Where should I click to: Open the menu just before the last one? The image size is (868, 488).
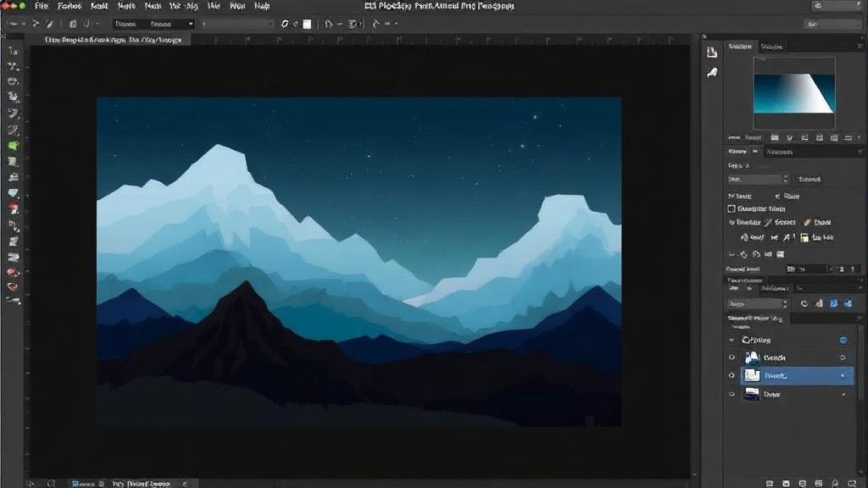(237, 6)
